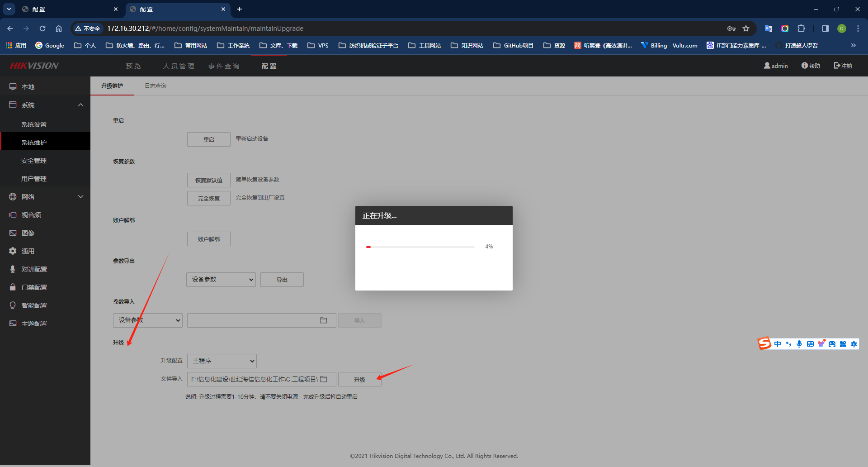Open GitHub项目 bookmark folder
The image size is (868, 467).
(514, 45)
